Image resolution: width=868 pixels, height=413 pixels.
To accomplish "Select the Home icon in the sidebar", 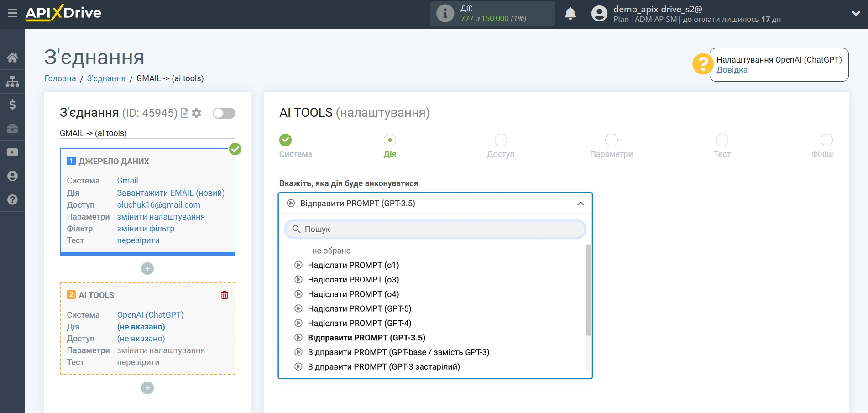I will pos(12,57).
